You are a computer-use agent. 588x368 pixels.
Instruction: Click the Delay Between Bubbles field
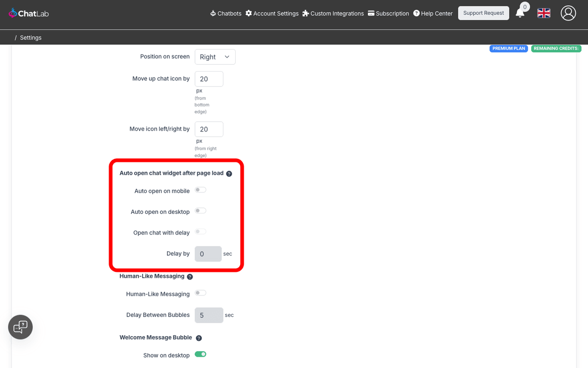pyautogui.click(x=209, y=315)
